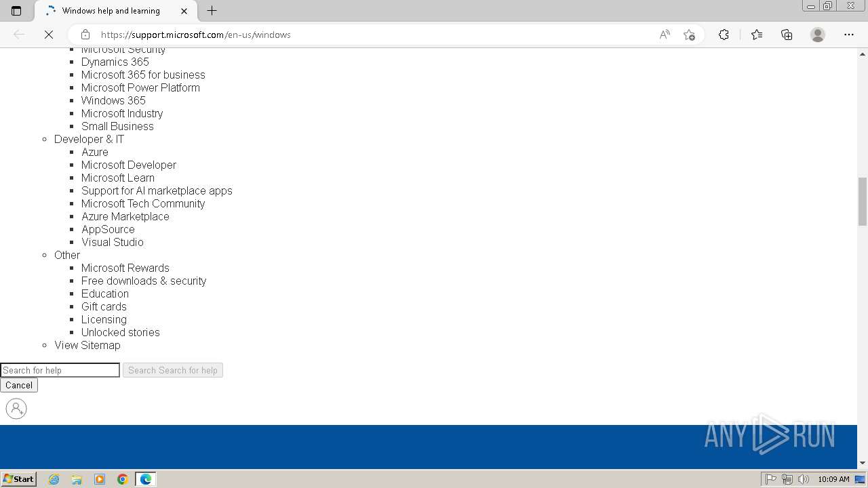The height and width of the screenshot is (488, 868).
Task: Open the Small Business link
Action: pyautogui.click(x=117, y=126)
